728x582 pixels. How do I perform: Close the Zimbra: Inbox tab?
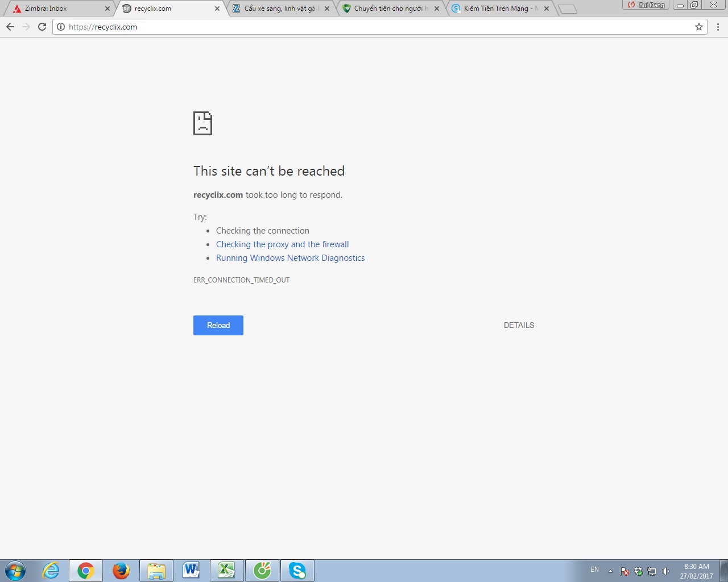(107, 9)
